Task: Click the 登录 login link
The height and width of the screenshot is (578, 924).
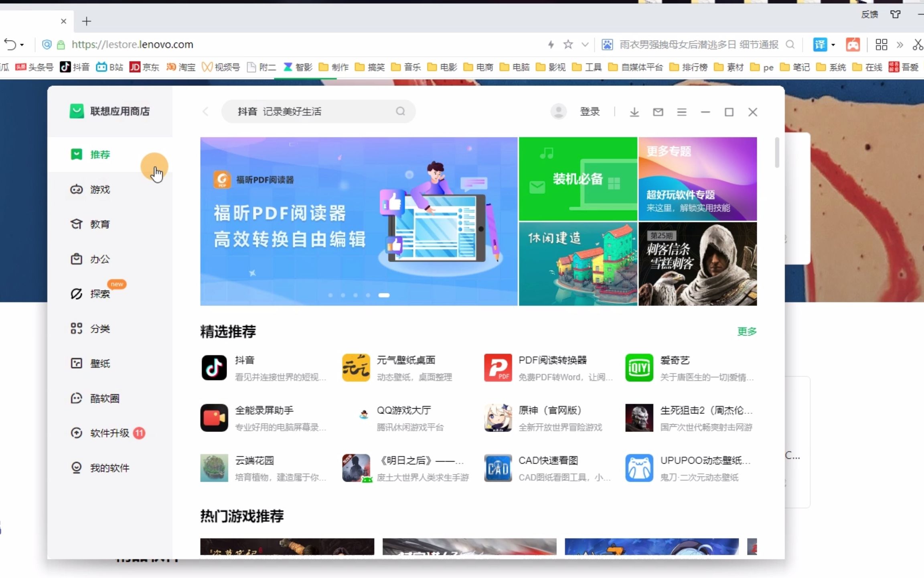Action: (x=590, y=112)
